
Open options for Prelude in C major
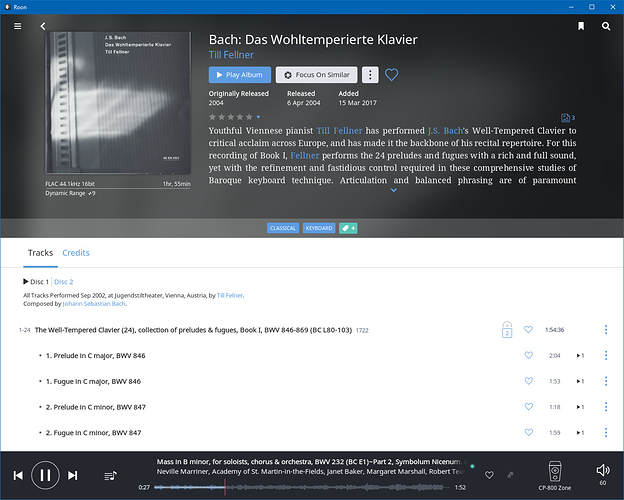click(x=606, y=355)
